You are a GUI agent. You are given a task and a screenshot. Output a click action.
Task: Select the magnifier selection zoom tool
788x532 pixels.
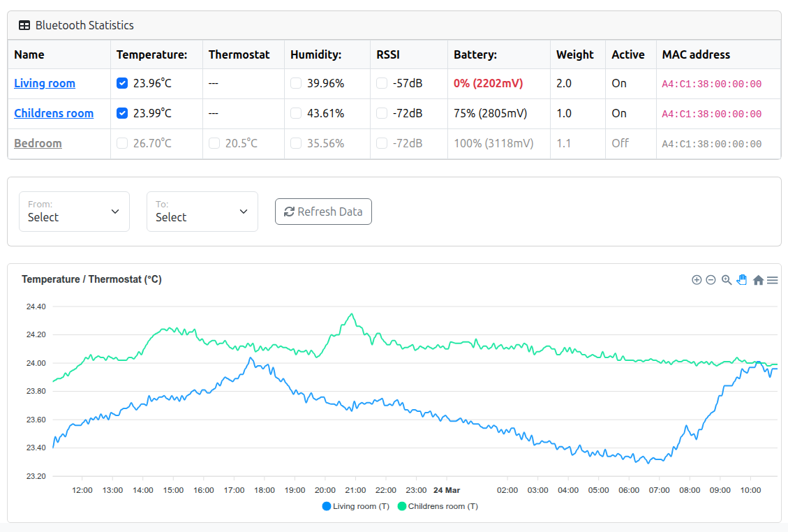pos(727,280)
